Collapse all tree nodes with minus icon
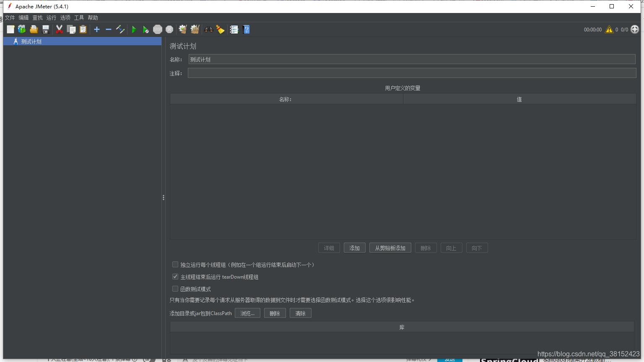The height and width of the screenshot is (362, 644). pyautogui.click(x=109, y=29)
